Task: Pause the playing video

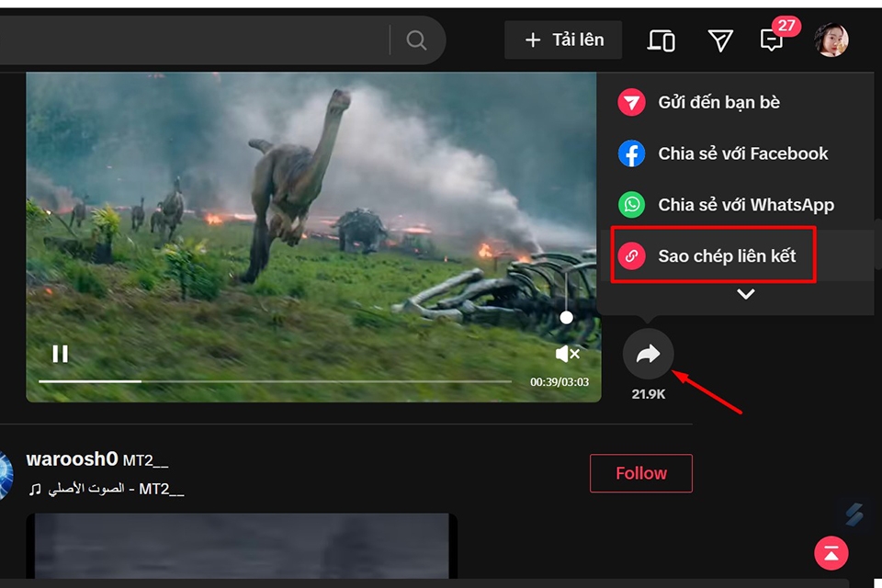Action: coord(61,353)
